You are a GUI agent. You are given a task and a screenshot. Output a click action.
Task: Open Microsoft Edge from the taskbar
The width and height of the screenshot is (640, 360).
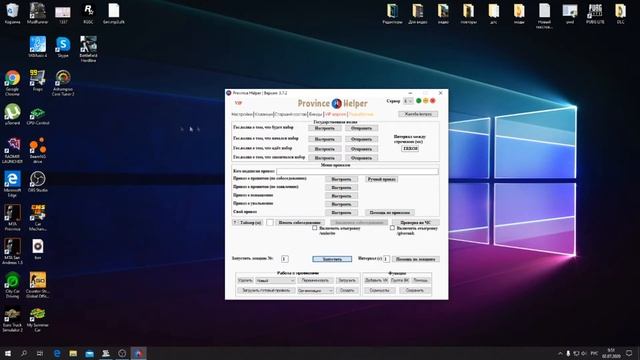pyautogui.click(x=57, y=353)
